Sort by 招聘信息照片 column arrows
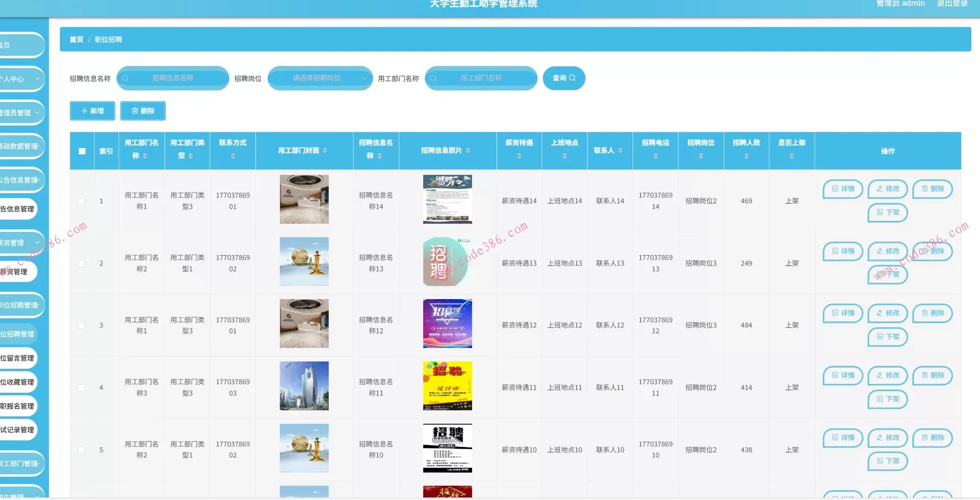The width and height of the screenshot is (980, 500). coord(468,151)
